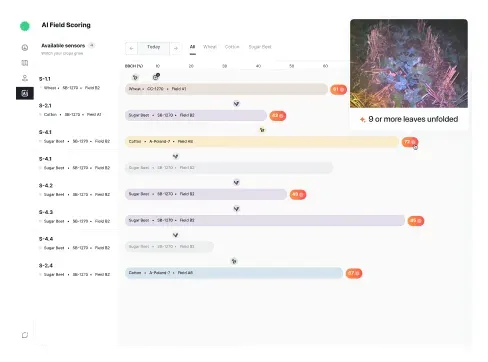Click the marker above the longer faded Sugar Beet bar
Viewport: 488px width, 362px height.
[176, 156]
